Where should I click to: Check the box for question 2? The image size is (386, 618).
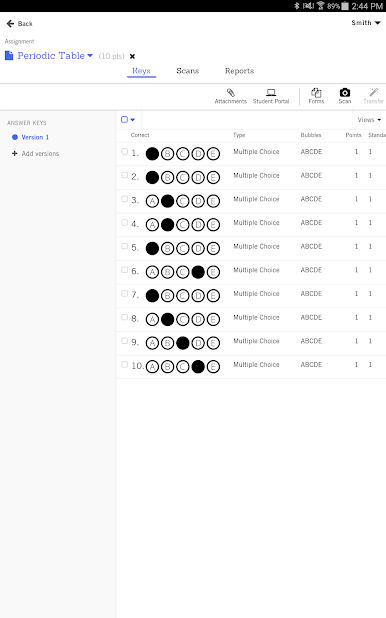[x=125, y=175]
